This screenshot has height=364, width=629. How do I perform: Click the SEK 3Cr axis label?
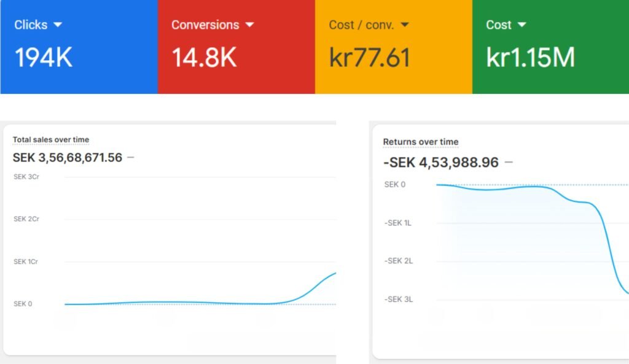click(26, 177)
